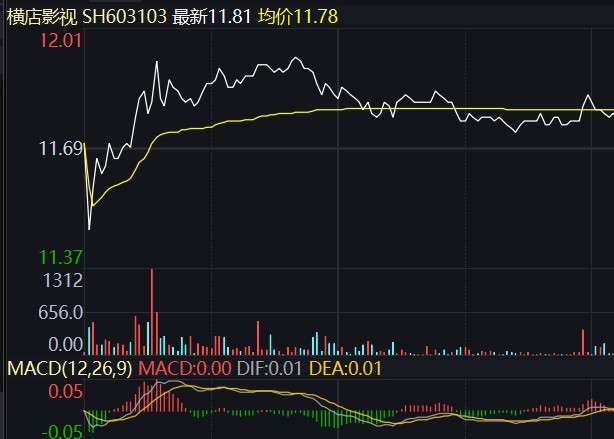
Task: Click the tallest red volume bar
Action: pos(152,312)
